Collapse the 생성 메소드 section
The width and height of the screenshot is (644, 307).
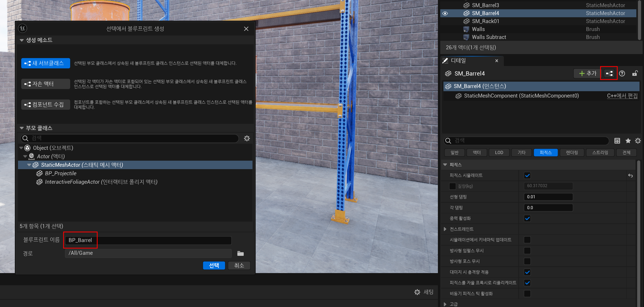(22, 40)
